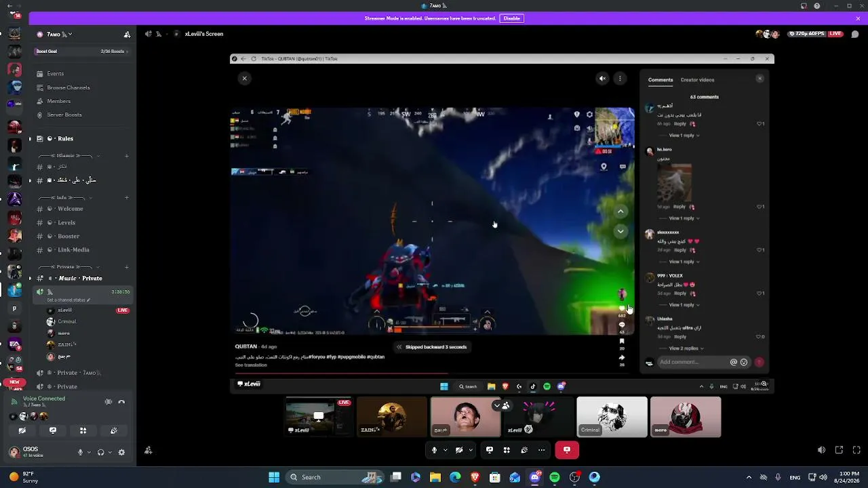Disable Streamer Mode in top banner
868x488 pixels.
(x=512, y=18)
